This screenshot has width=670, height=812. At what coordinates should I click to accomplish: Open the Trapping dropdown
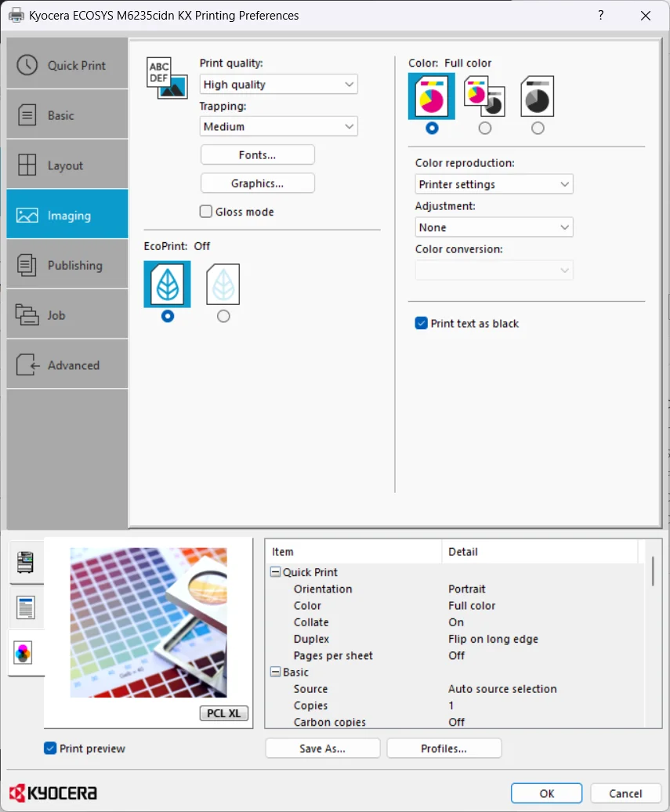point(278,126)
